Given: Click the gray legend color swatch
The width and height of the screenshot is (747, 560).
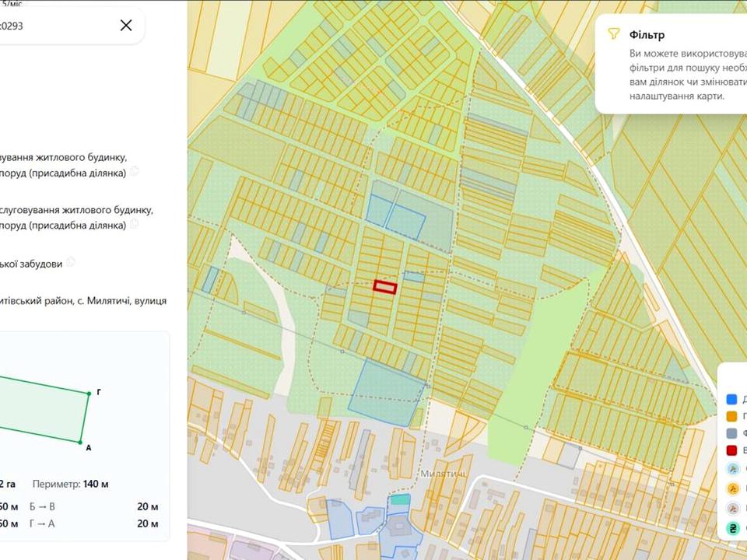Looking at the screenshot, I should point(731,433).
